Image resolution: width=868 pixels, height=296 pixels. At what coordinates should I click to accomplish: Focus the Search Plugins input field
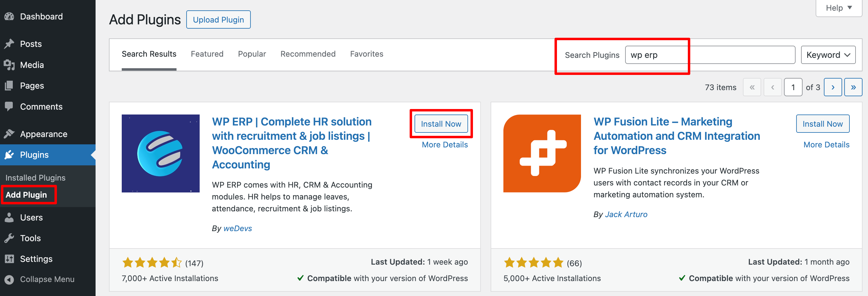coord(710,55)
